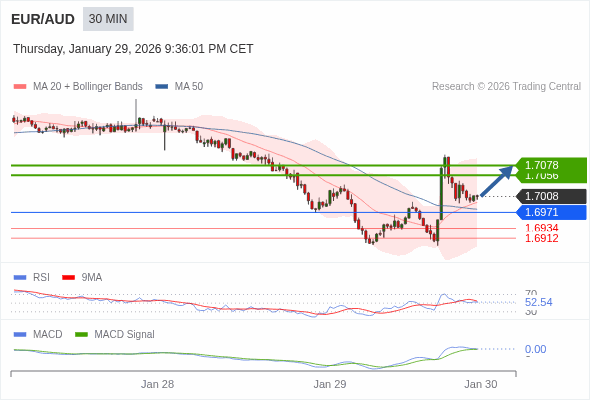Click the MACD value 0.00
This screenshot has width=590, height=400.
click(x=535, y=349)
